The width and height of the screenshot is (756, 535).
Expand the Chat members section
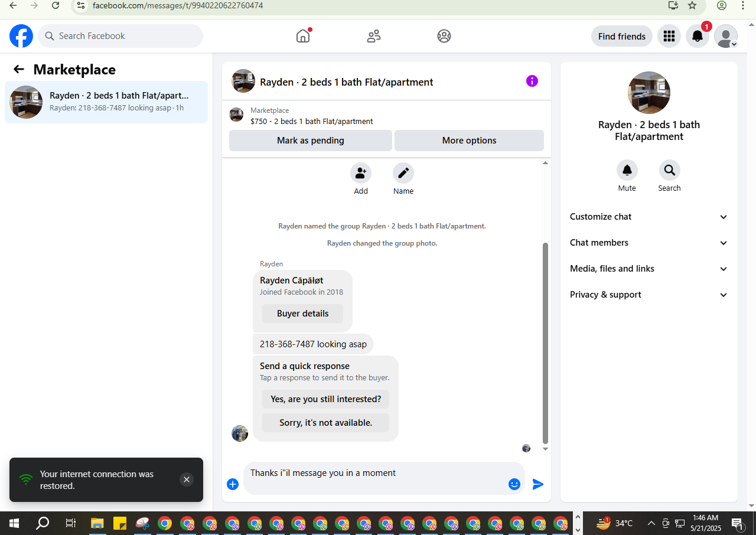(x=649, y=243)
